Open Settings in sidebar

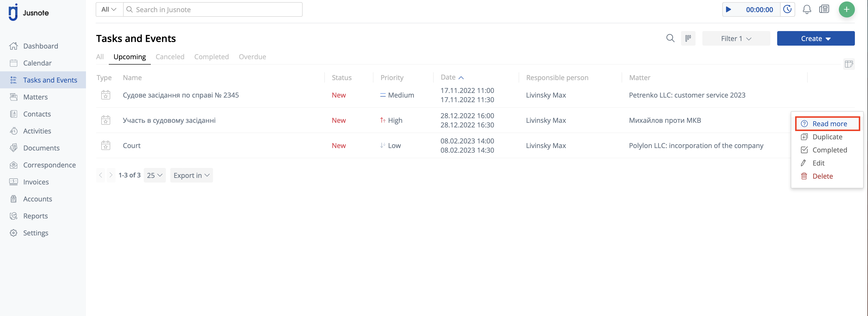click(x=35, y=233)
